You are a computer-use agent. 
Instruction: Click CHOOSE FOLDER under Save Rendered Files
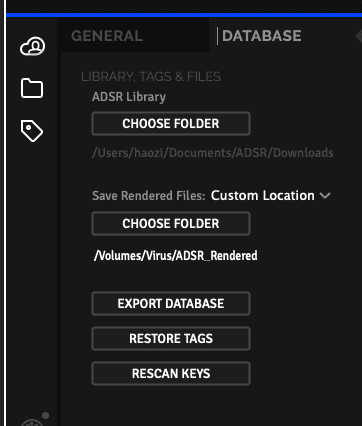coord(171,224)
